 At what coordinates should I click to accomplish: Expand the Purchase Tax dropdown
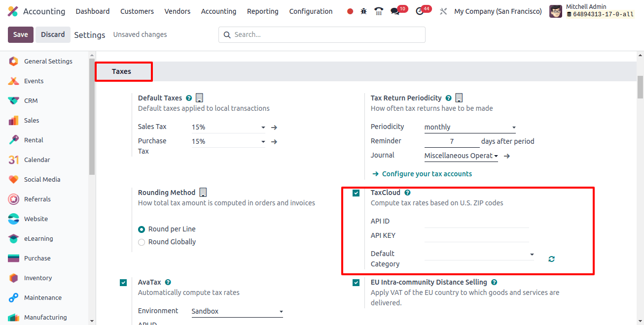(228, 141)
